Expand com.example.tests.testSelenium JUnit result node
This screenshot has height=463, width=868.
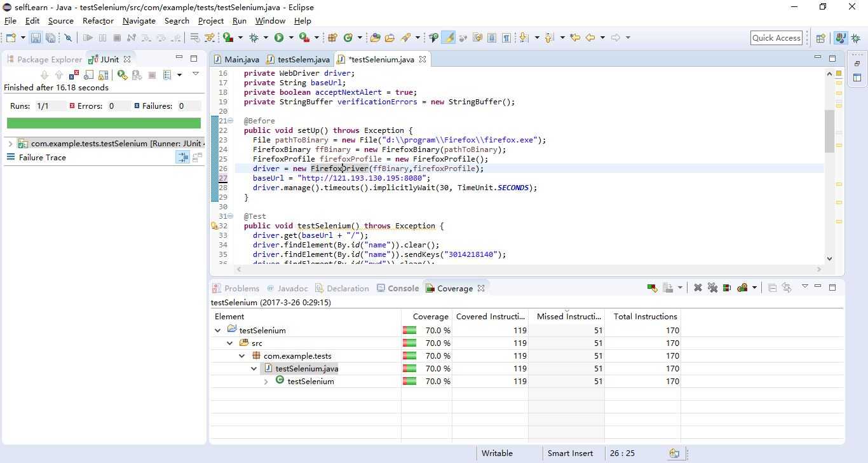[x=10, y=144]
